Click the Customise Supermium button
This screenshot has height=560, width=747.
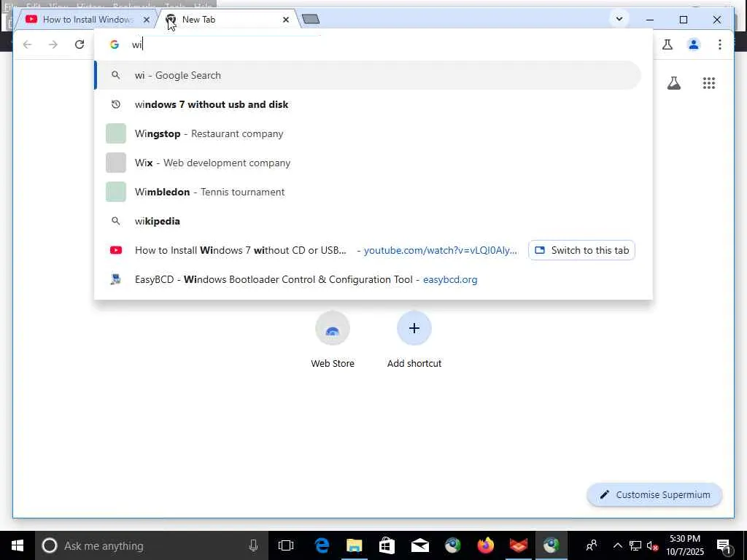pyautogui.click(x=654, y=495)
